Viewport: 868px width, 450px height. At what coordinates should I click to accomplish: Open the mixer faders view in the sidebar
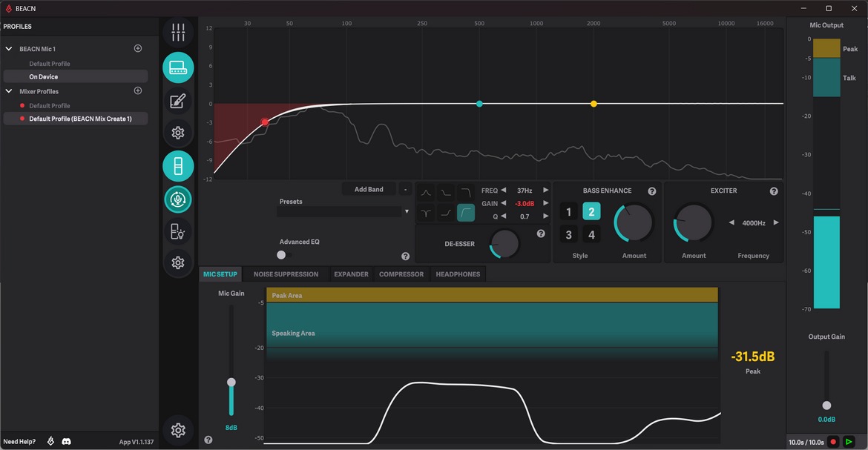point(178,33)
